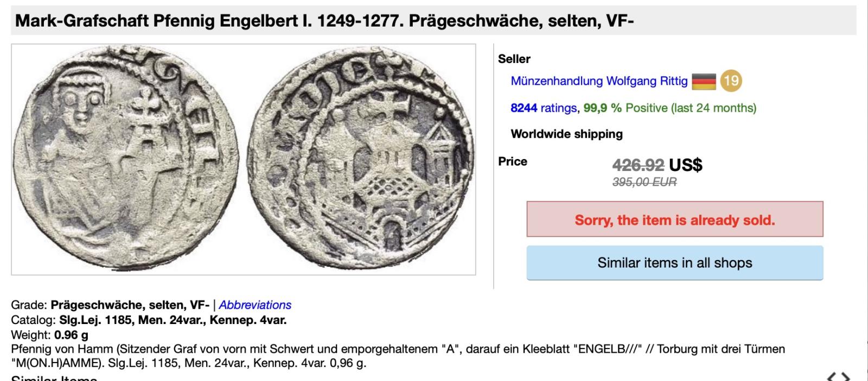Click the Pfennig von Hamm description paragraph
This screenshot has width=868, height=381.
(398, 356)
